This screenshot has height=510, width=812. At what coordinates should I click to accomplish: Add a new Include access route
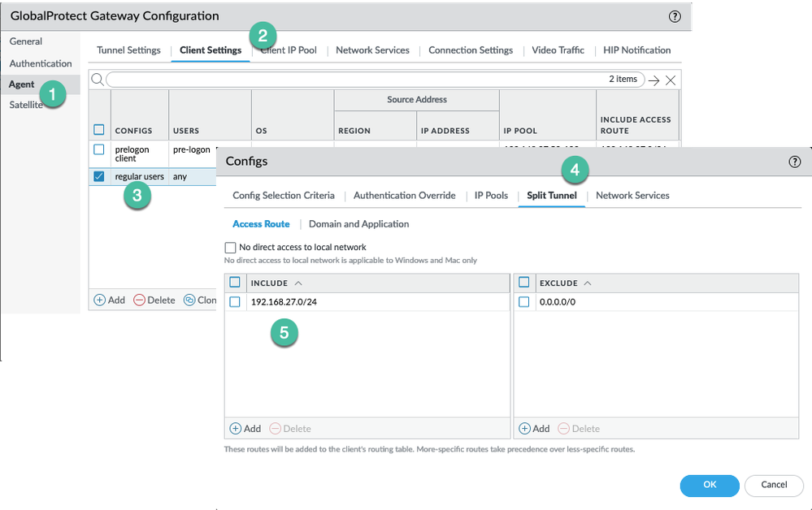pos(245,428)
